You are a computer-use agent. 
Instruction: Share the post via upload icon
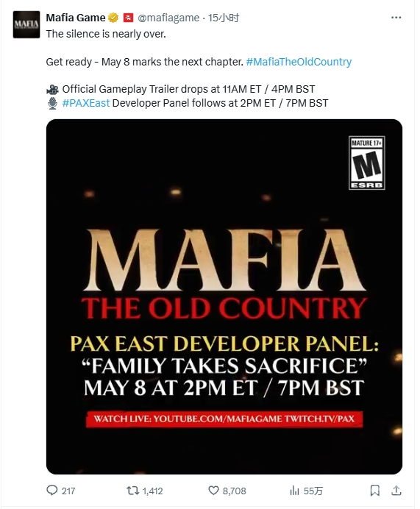click(396, 491)
